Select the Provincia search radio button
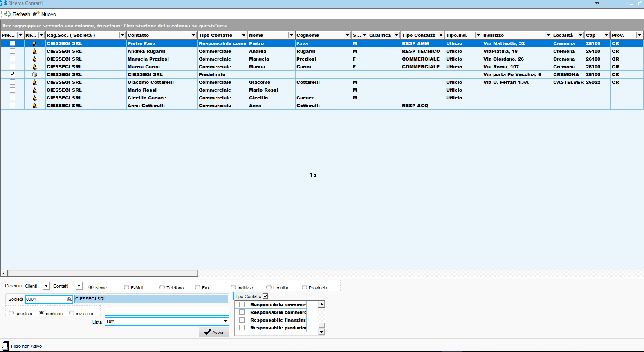The width and height of the screenshot is (644, 352). [305, 287]
